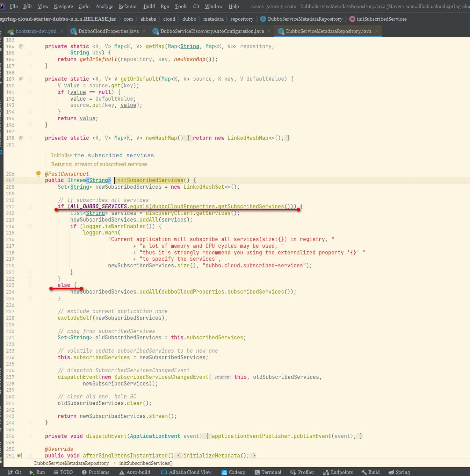Click the annotation gutter icon at line 184
The width and height of the screenshot is (470, 476).
pos(21,46)
